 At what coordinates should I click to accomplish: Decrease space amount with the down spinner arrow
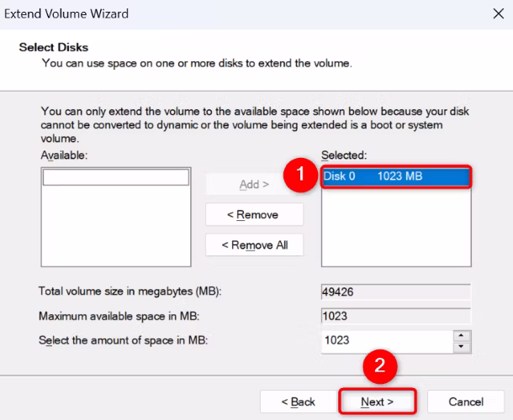[462, 347]
